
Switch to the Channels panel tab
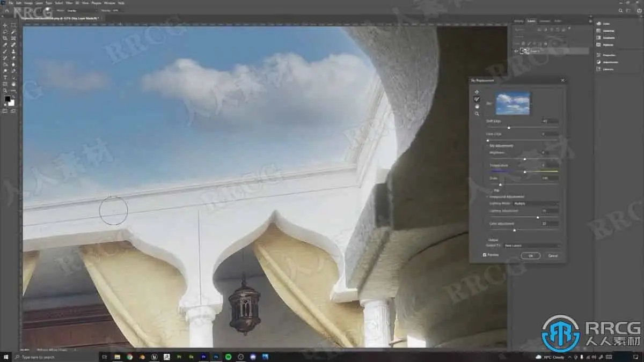[545, 21]
